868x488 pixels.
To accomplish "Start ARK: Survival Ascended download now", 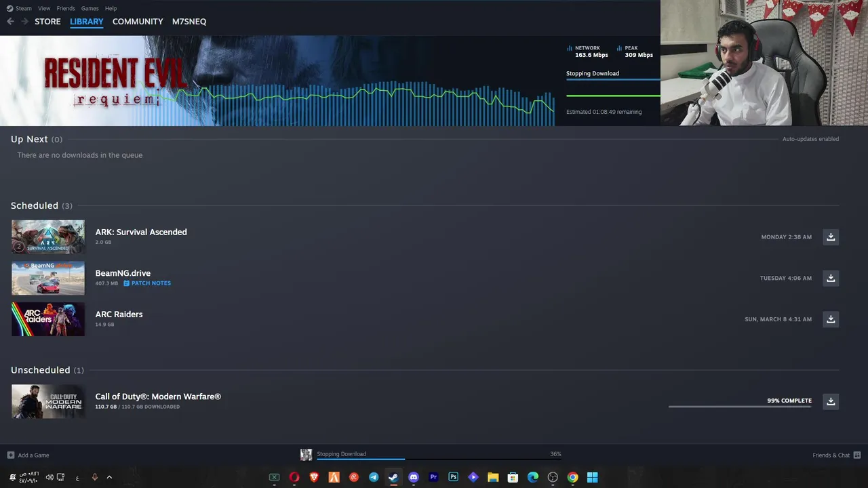I will [x=831, y=237].
